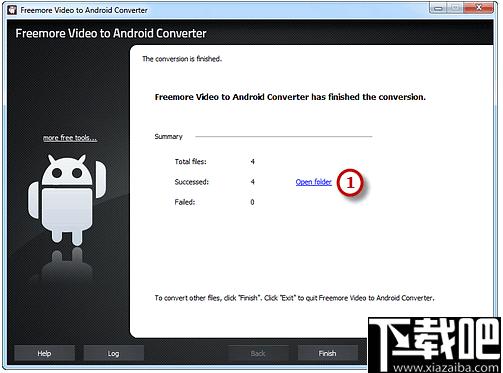The width and height of the screenshot is (503, 373).
Task: Minimize the converter window
Action: pyautogui.click(x=438, y=8)
